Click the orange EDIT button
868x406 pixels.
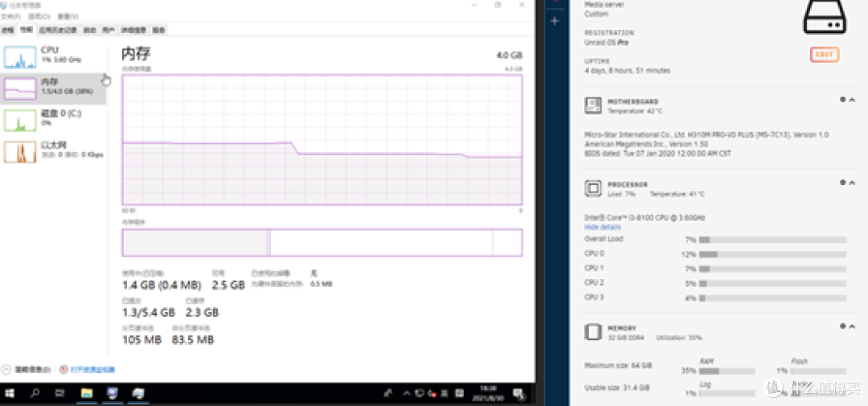tap(824, 55)
